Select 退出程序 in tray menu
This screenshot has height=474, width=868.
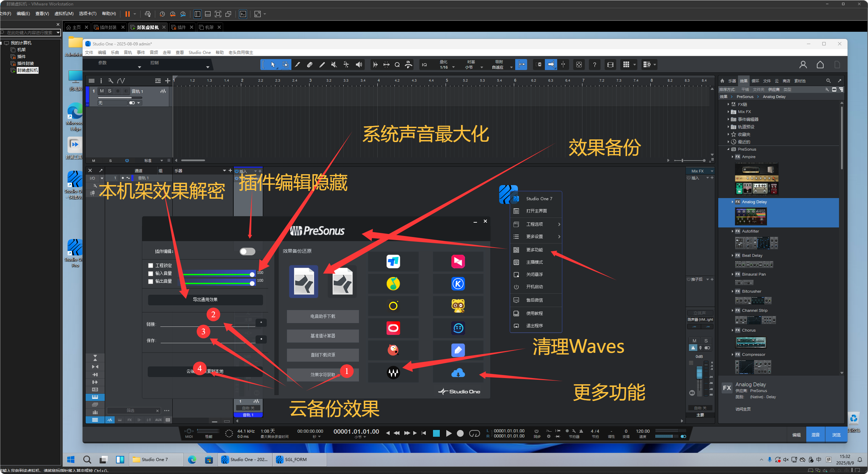[536, 326]
